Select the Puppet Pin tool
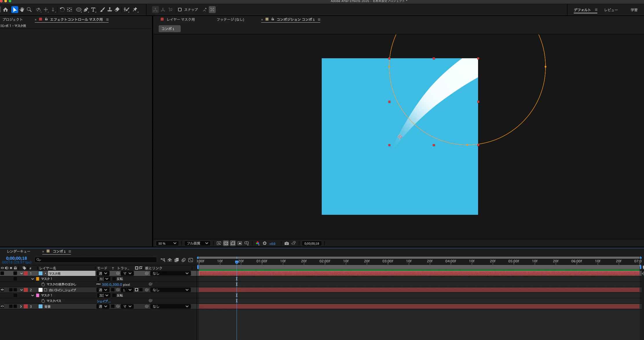The image size is (644, 340). click(135, 10)
